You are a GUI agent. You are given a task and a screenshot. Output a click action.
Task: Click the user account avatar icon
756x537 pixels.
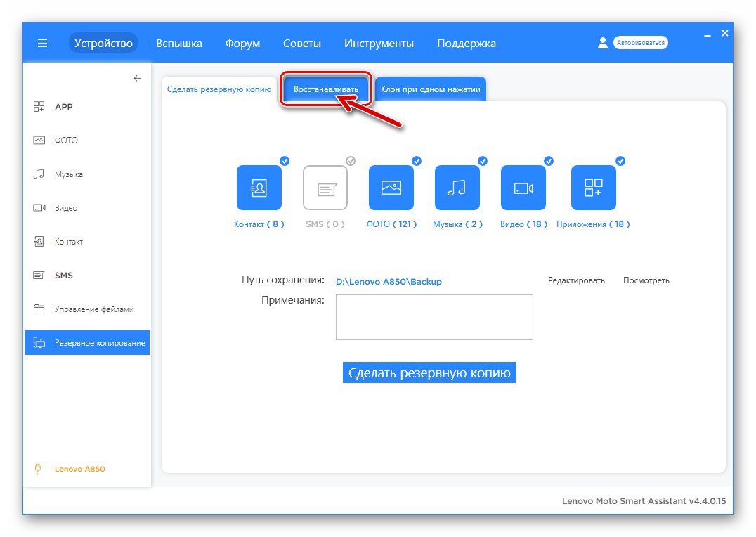click(603, 43)
